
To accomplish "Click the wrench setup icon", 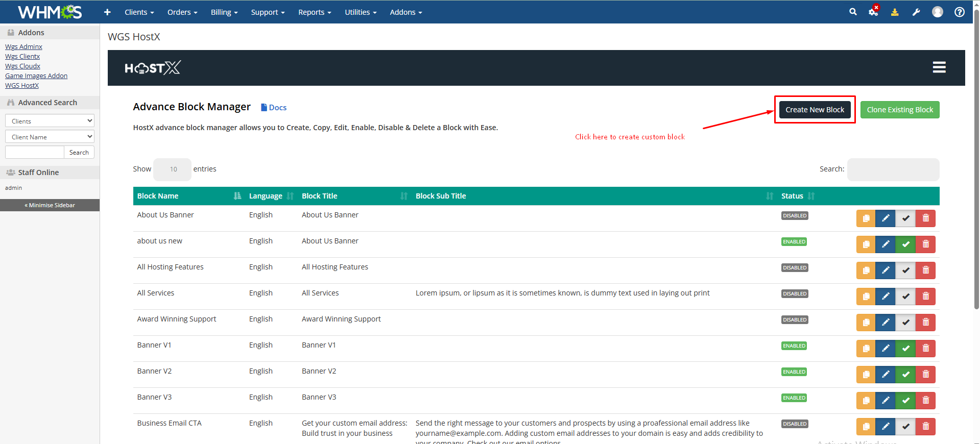I will point(916,12).
